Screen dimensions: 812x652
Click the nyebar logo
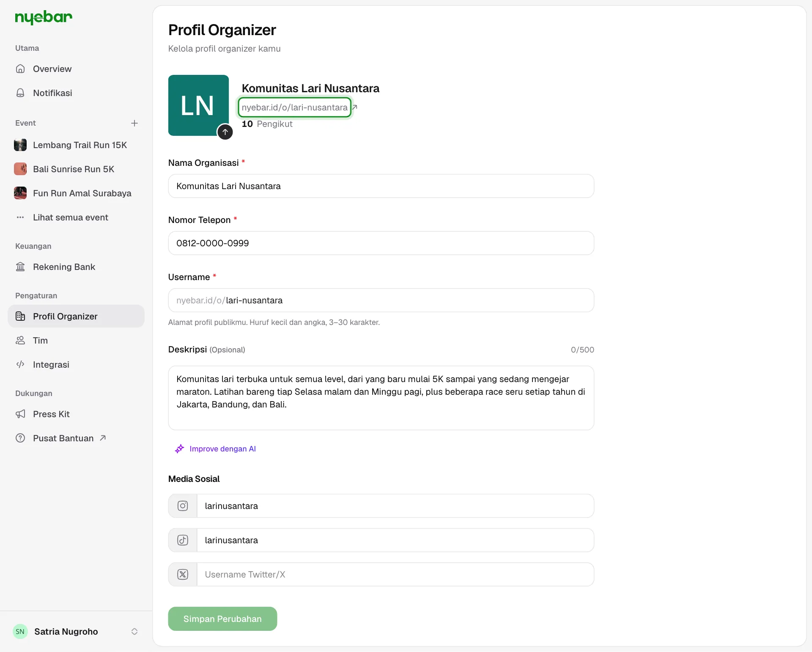44,17
